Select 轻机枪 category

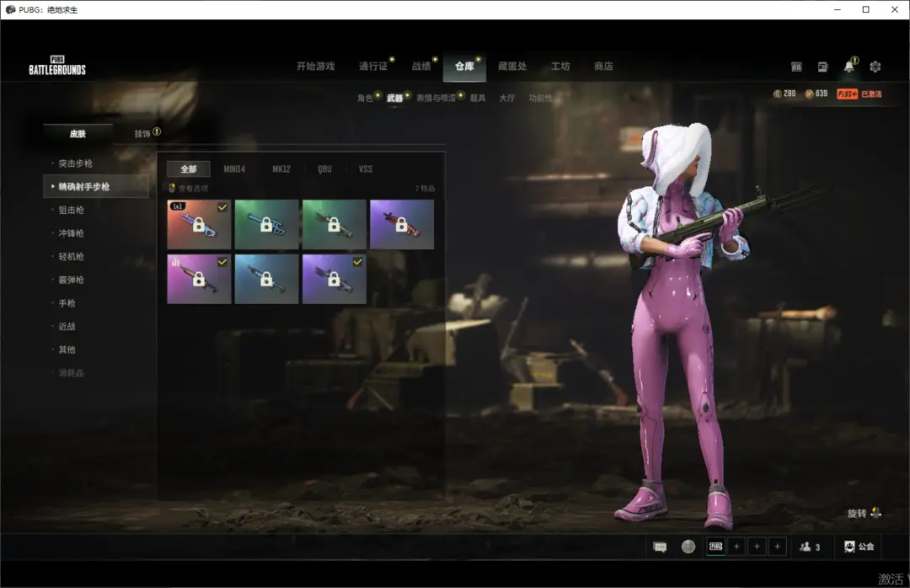point(72,257)
